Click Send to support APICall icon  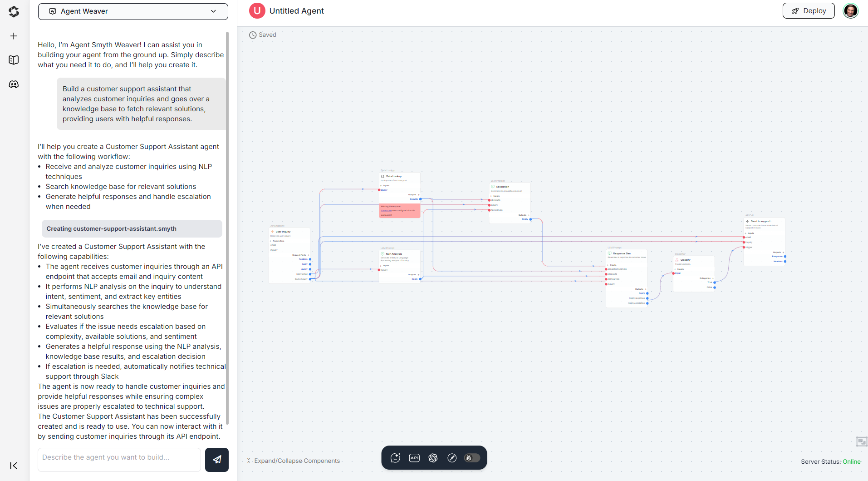(747, 221)
